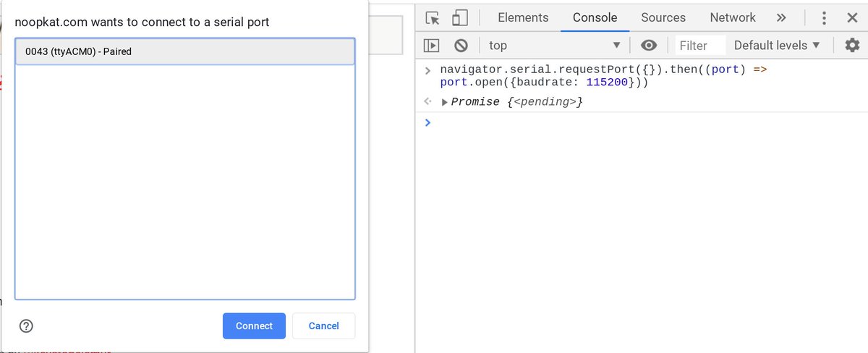The height and width of the screenshot is (353, 868).
Task: Open the DevTools three-dot customize menu
Action: 824,18
